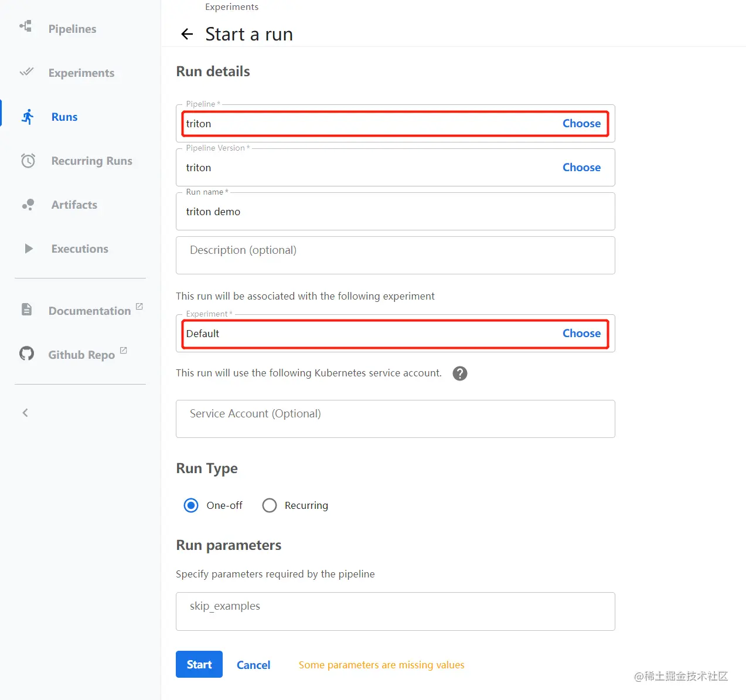Click the skip_examples parameter field
746x700 pixels.
click(x=396, y=611)
